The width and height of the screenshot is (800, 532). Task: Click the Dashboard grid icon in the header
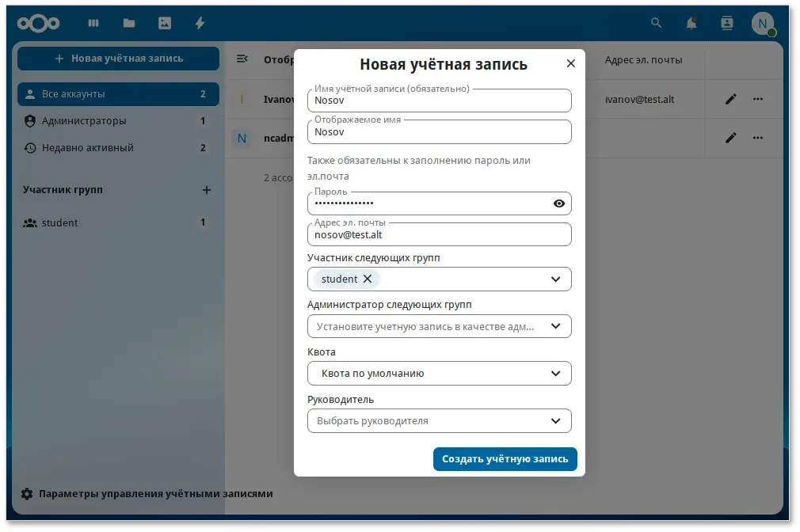tap(93, 23)
